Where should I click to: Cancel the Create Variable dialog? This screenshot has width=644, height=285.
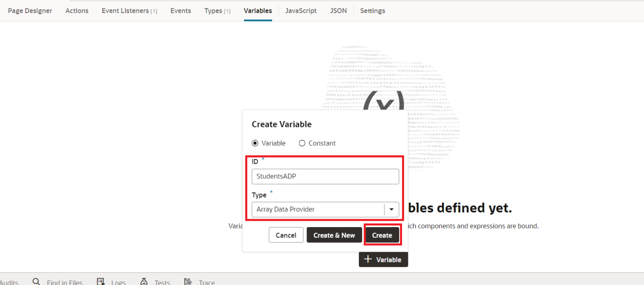click(286, 235)
